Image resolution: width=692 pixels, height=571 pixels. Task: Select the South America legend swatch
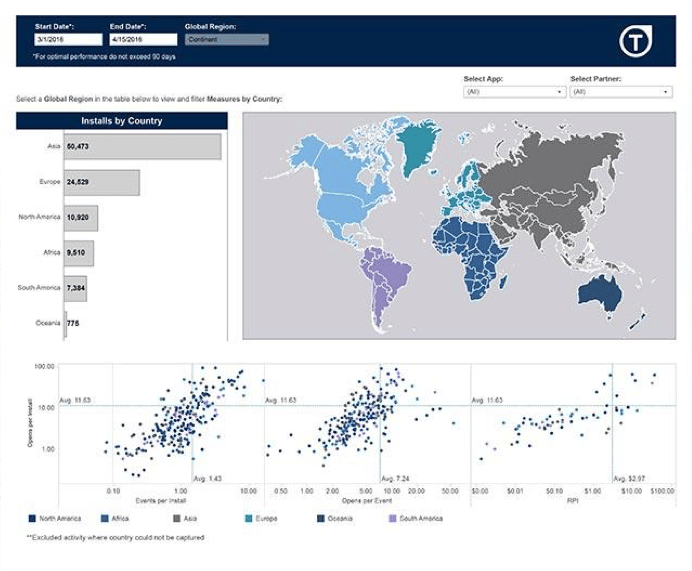coord(392,518)
